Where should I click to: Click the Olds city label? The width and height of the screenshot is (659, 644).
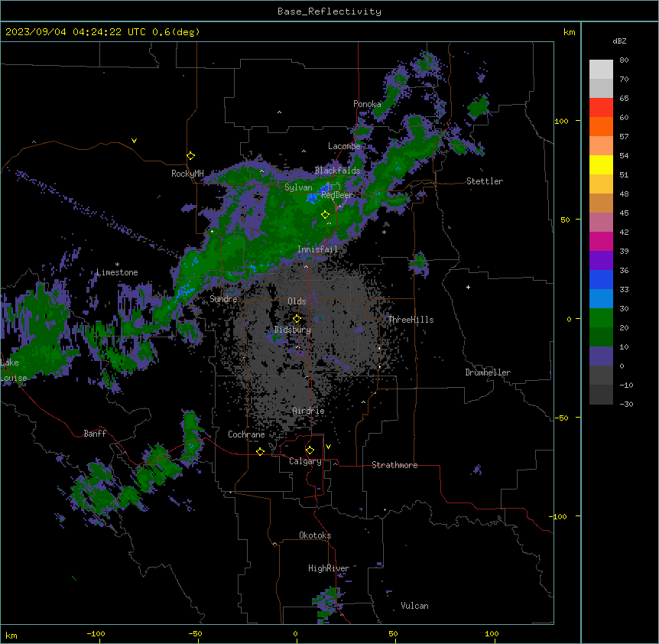[297, 301]
